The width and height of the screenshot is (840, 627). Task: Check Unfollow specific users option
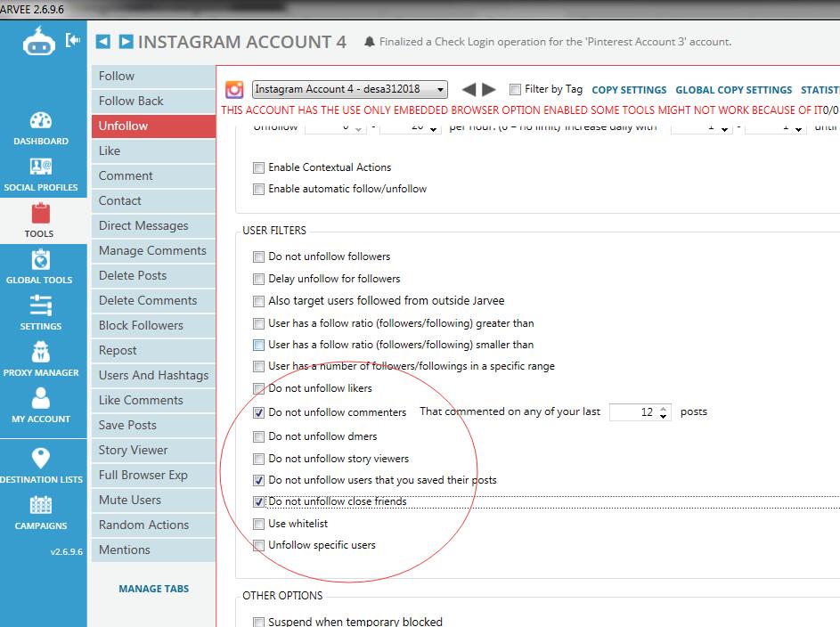click(258, 545)
